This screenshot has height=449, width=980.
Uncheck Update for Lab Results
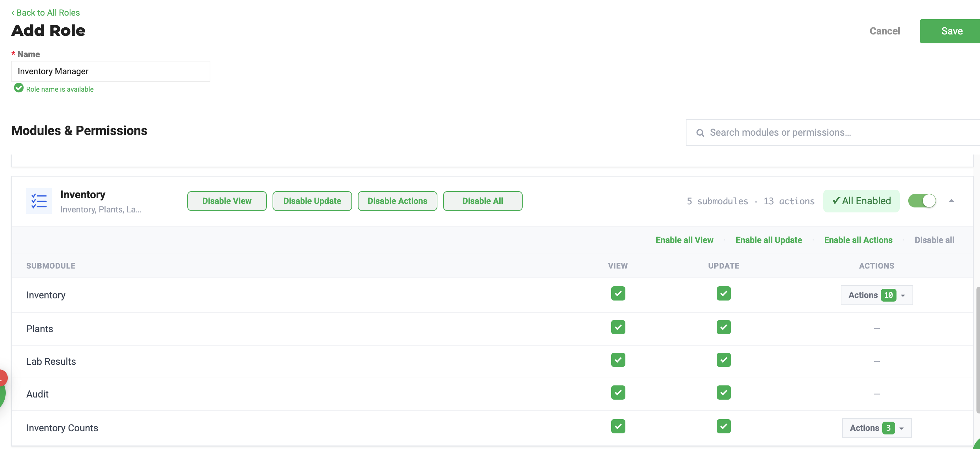(x=723, y=360)
